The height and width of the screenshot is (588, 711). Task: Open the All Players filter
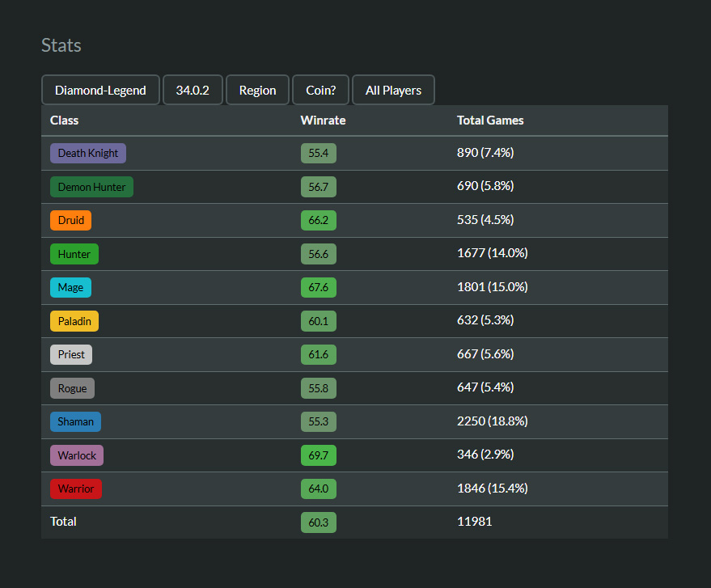(x=393, y=90)
